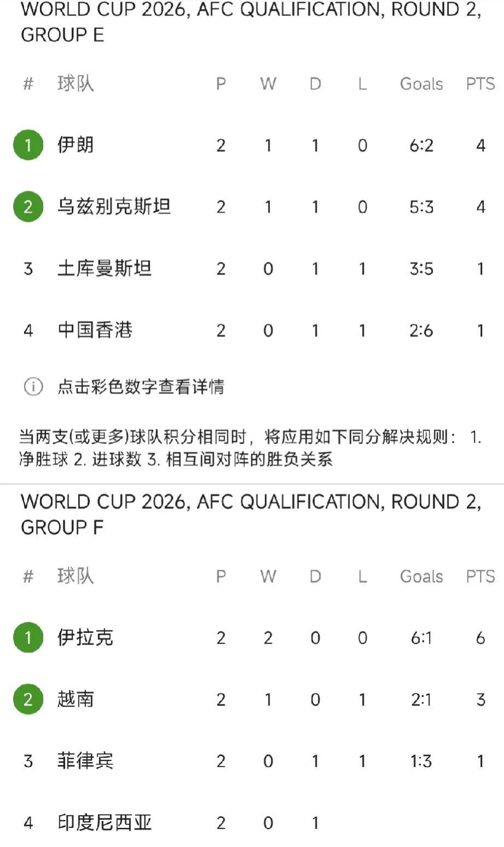Tap the info icon beside 点击彩色数字查看详情
The image size is (504, 847).
[x=33, y=387]
